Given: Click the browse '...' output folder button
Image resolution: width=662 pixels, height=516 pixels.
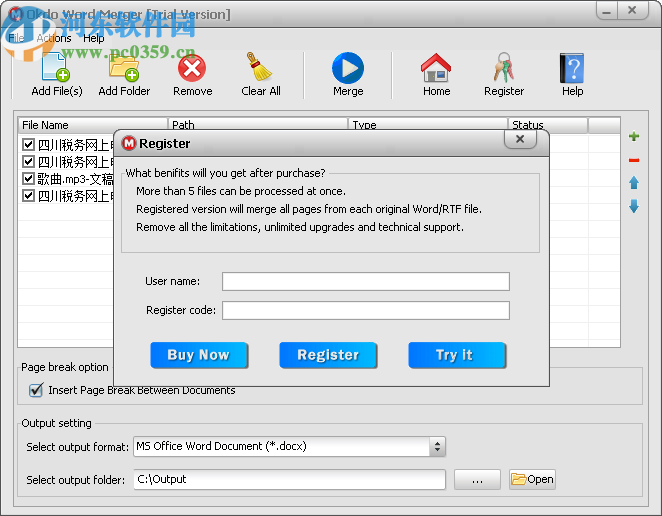Looking at the screenshot, I should coord(477,480).
